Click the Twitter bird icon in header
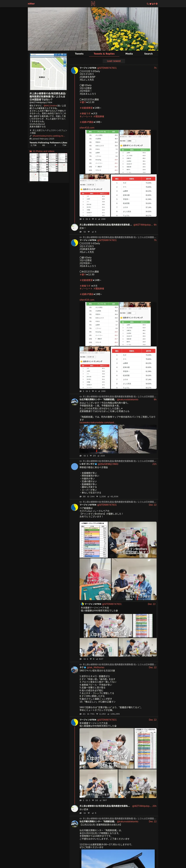Image resolution: width=186 pixels, height=868 pixels. (x=150, y=4)
